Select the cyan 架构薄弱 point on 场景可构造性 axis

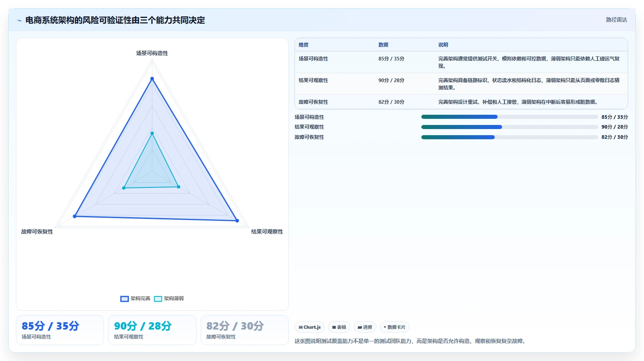pyautogui.click(x=152, y=133)
